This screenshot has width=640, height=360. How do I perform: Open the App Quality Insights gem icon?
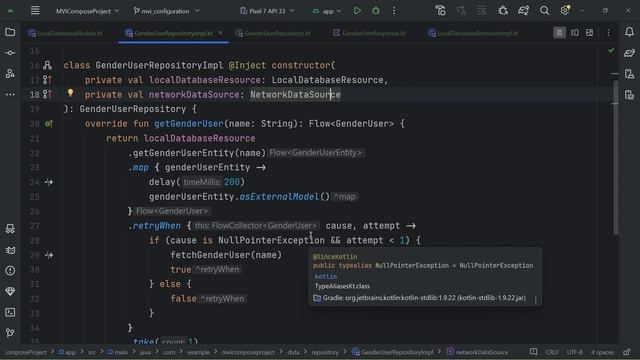10,291
